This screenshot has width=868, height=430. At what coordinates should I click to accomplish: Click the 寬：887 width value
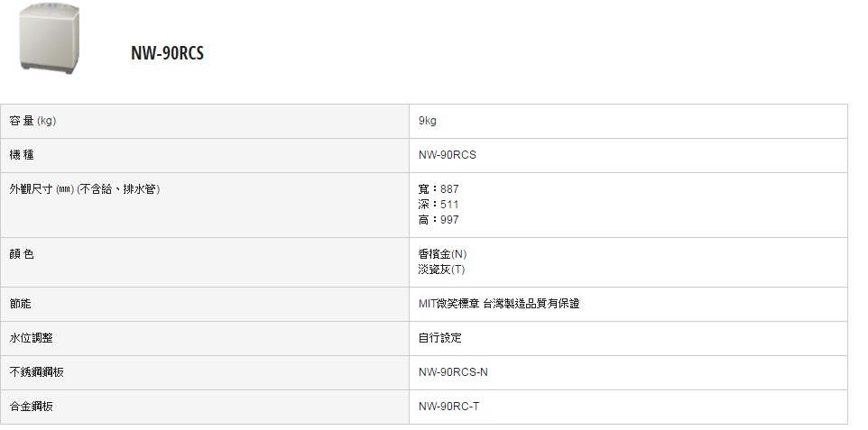[439, 189]
